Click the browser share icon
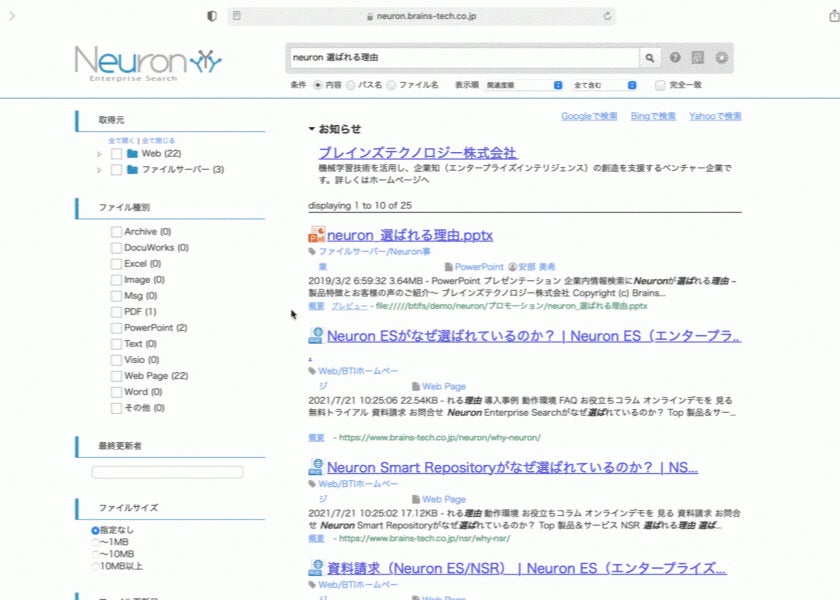This screenshot has width=840, height=600. tap(834, 16)
